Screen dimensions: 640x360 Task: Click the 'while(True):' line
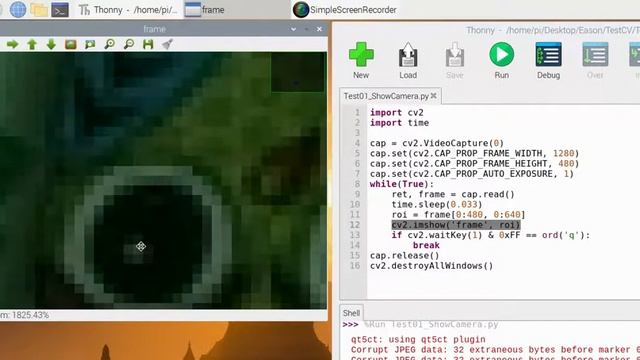[402, 184]
